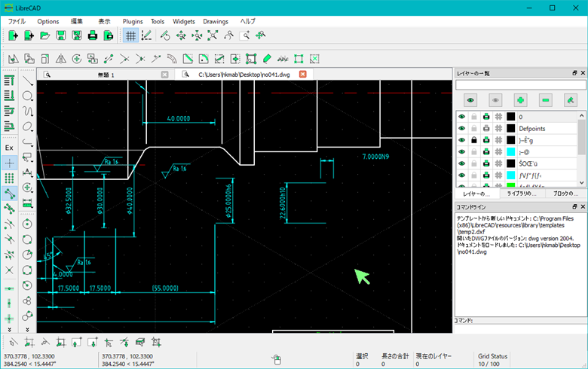
Task: Click the layer list filter input field
Action: click(x=520, y=85)
